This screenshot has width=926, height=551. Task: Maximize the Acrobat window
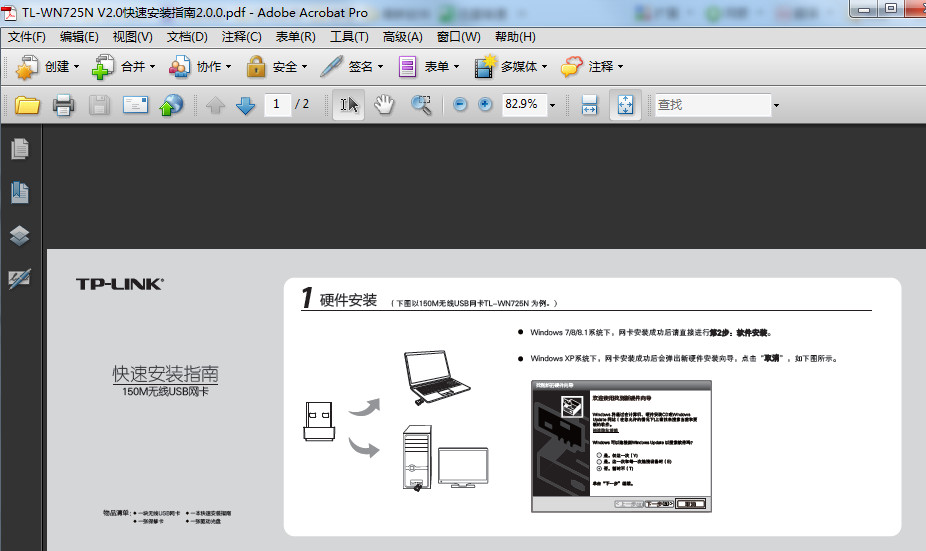[891, 8]
